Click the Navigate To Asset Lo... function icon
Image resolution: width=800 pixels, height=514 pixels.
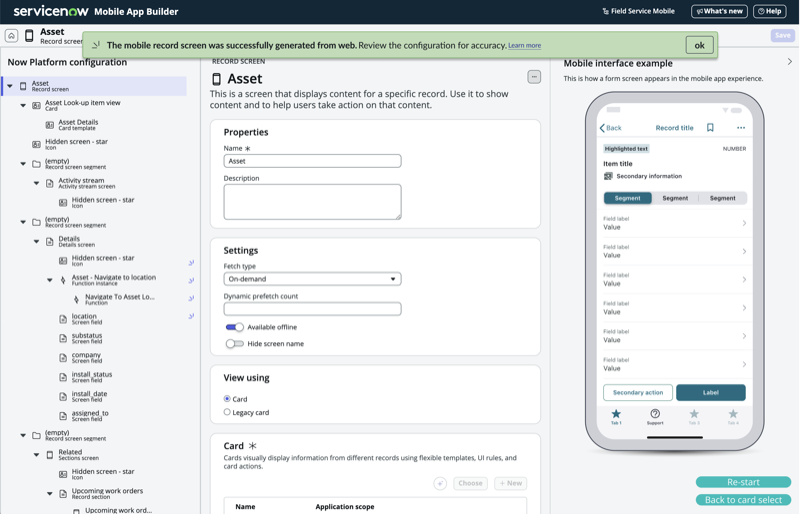(77, 300)
